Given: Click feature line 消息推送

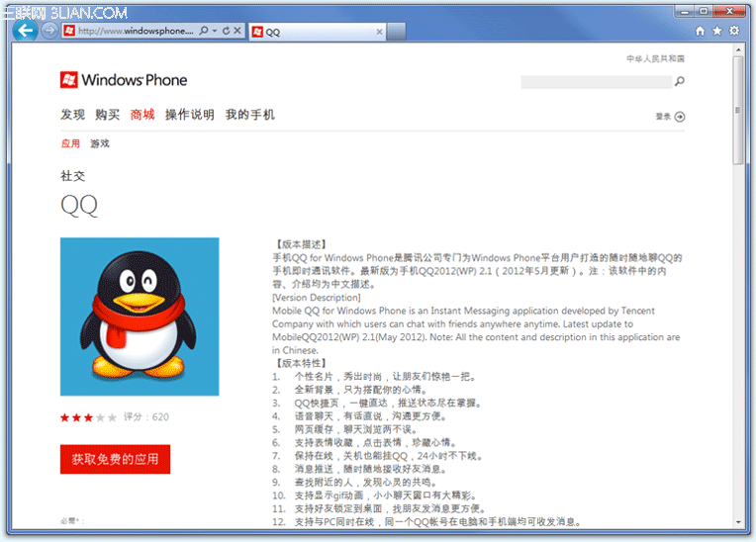Looking at the screenshot, I should pos(359,469).
